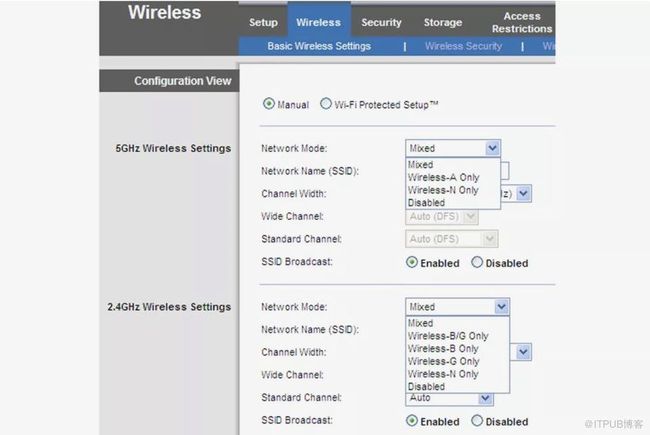Viewport: 650px width, 435px height.
Task: Switch to the Setup tab
Action: pyautogui.click(x=263, y=22)
